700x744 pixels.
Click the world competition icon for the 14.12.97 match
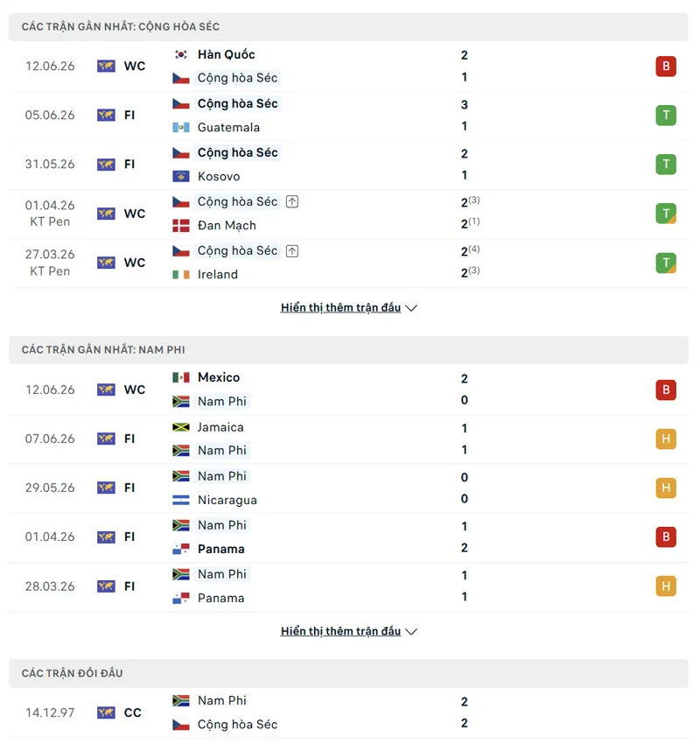pyautogui.click(x=106, y=712)
